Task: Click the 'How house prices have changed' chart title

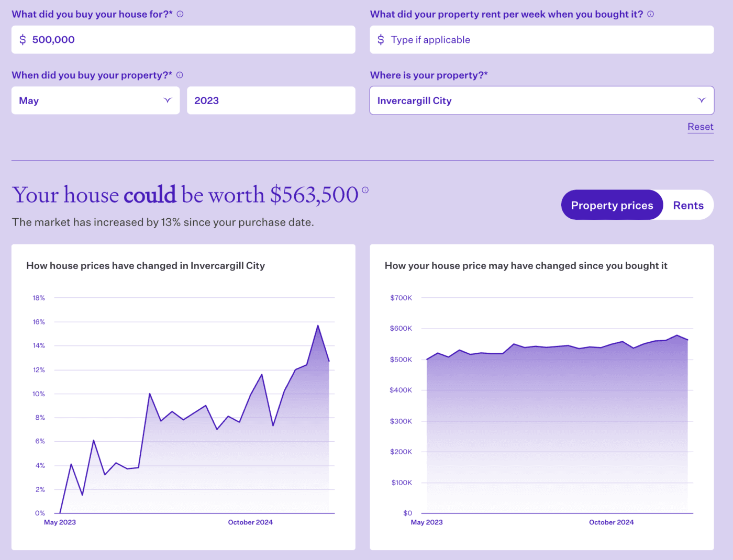Action: pyautogui.click(x=146, y=266)
